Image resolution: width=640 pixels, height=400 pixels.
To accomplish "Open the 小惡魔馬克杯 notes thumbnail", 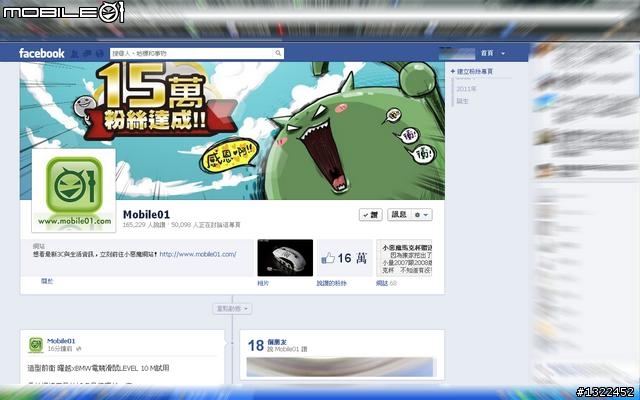I will 404,258.
